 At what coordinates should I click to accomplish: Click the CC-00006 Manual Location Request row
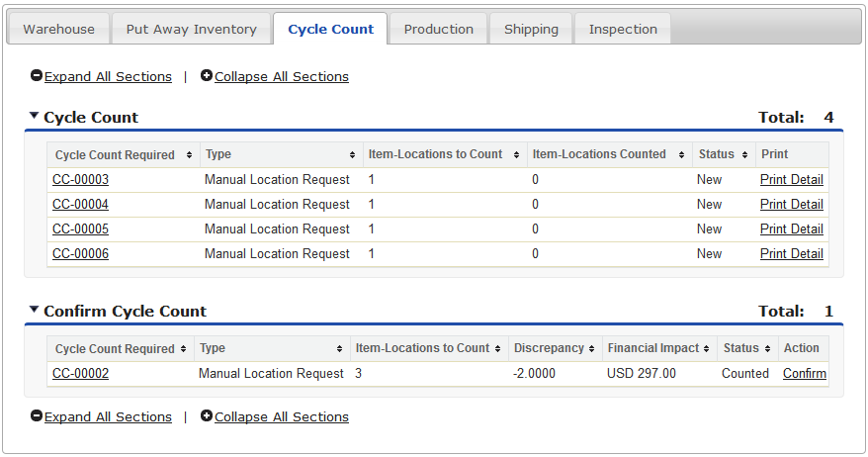(x=277, y=254)
